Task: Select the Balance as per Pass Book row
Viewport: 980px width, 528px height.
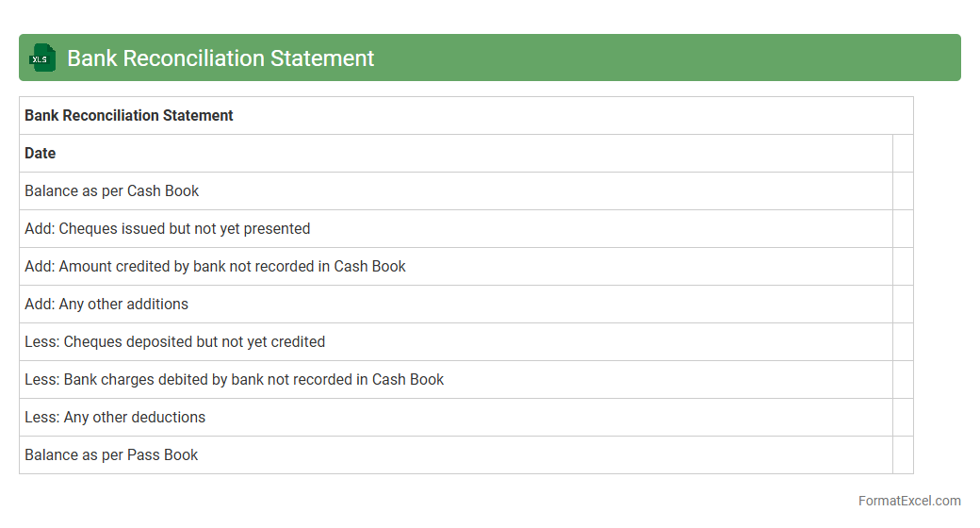Action: pyautogui.click(x=111, y=455)
